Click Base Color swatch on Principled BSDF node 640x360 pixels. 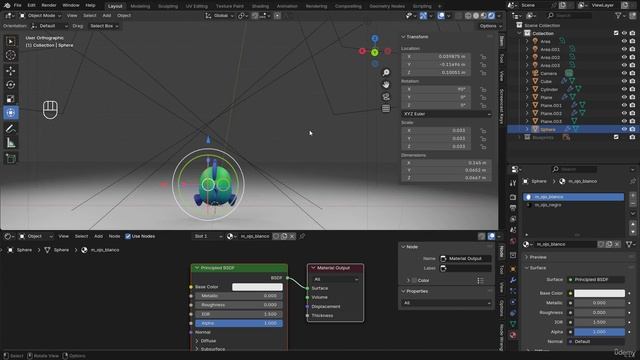coord(257,287)
